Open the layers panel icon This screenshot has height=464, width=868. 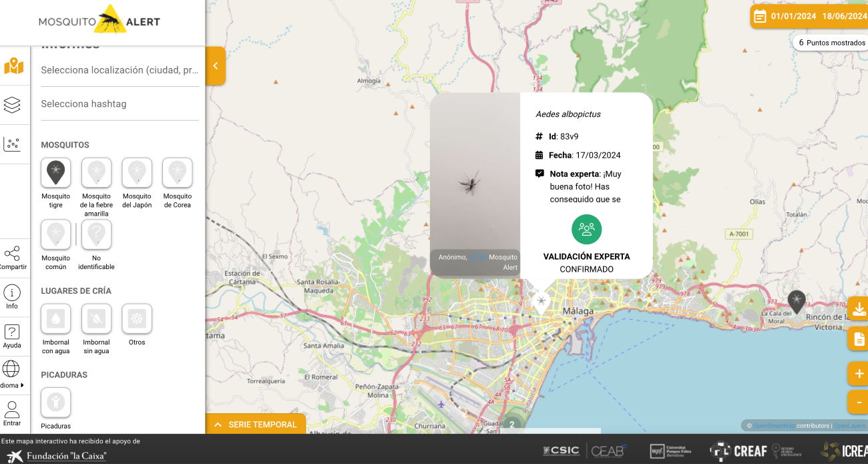pos(12,105)
